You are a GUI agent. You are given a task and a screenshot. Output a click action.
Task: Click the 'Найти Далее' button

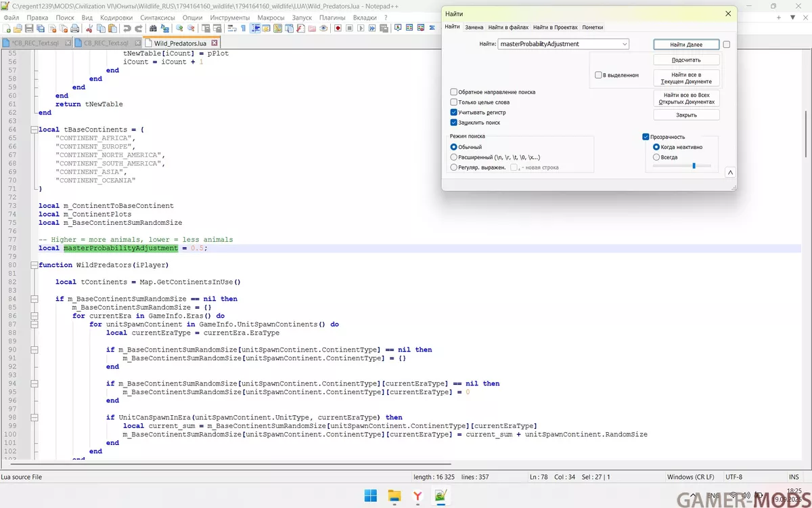pos(686,44)
